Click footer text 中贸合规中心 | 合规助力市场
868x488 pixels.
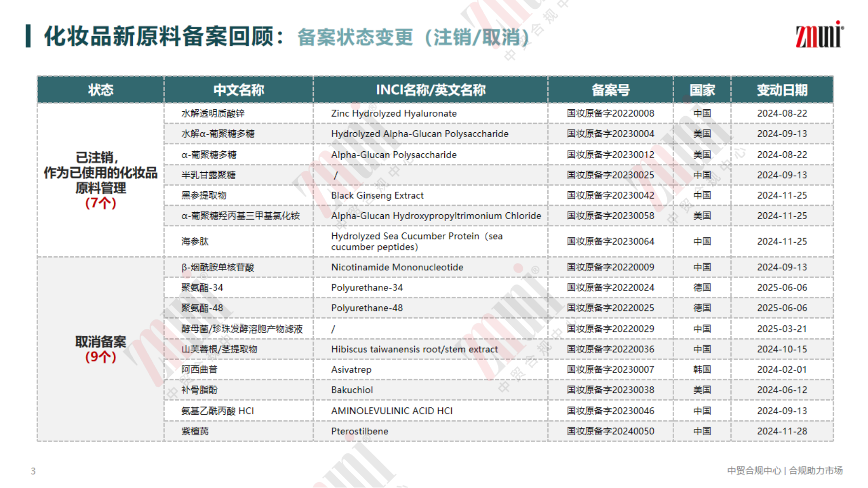(785, 470)
